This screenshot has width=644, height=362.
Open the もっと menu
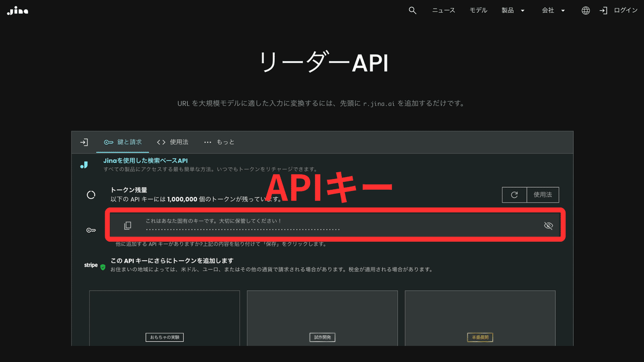coord(219,142)
